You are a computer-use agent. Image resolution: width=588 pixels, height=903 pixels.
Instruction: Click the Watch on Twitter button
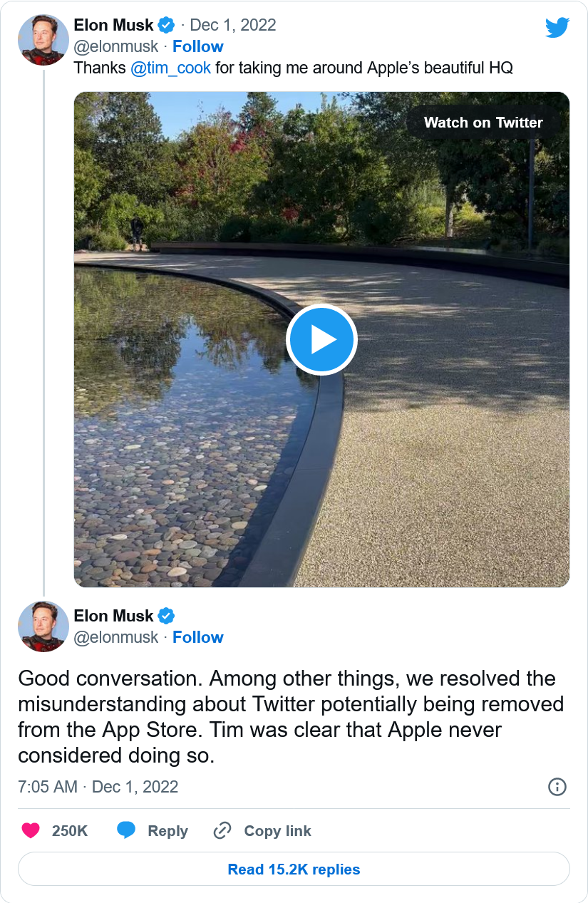[x=483, y=123]
